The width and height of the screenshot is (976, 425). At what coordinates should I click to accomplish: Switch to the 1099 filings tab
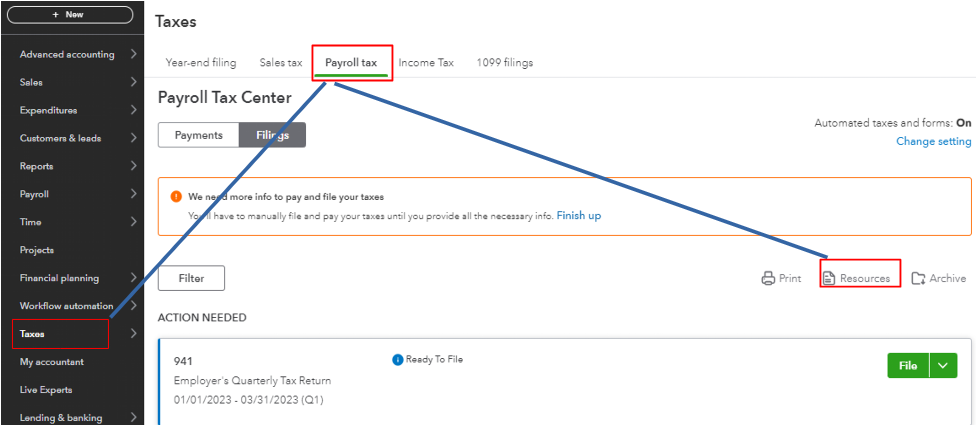[x=504, y=62]
